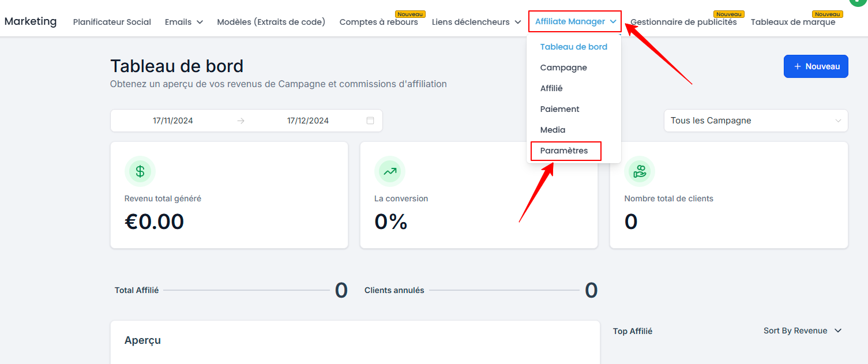This screenshot has width=868, height=364.
Task: Select Campagne in Affiliate Manager menu
Action: tap(563, 67)
